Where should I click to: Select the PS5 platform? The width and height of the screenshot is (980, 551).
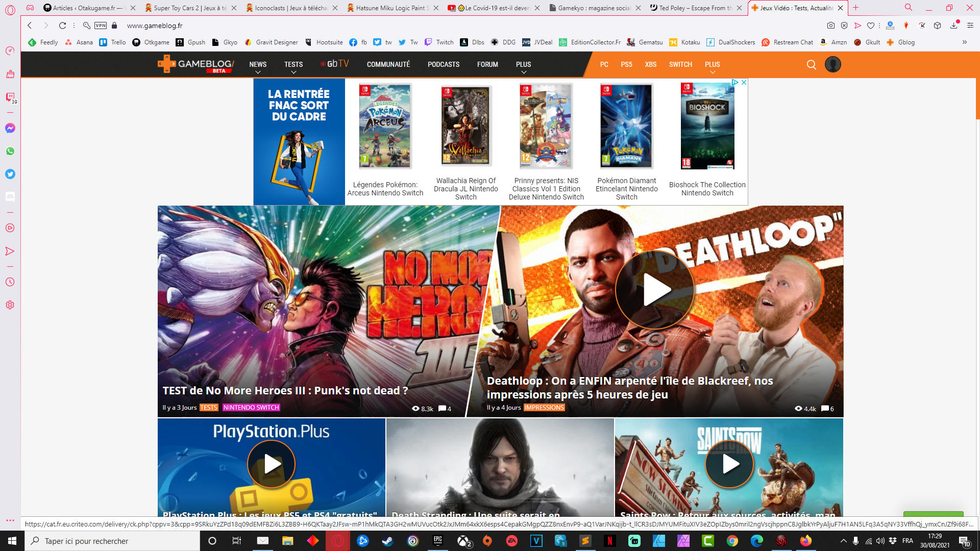click(x=626, y=64)
